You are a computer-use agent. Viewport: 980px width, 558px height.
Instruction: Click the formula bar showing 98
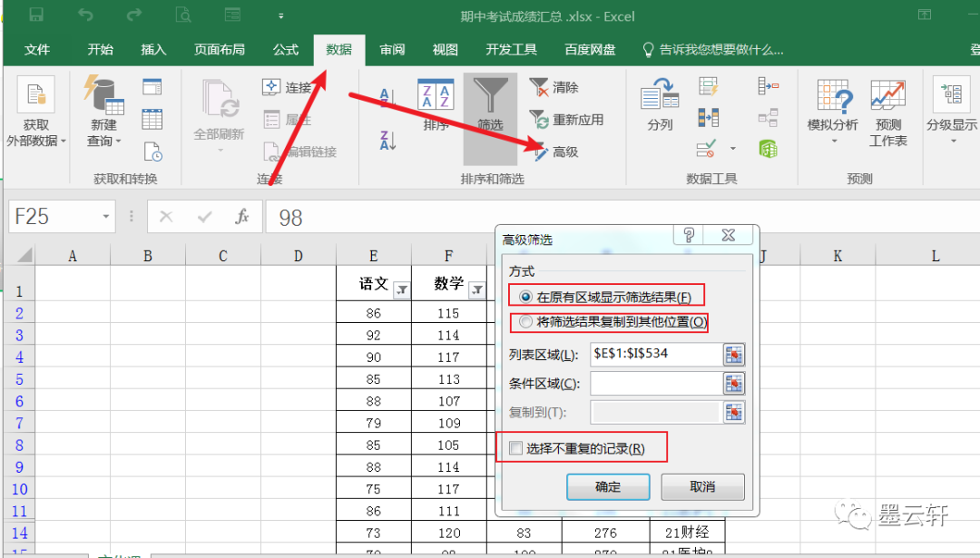622,217
